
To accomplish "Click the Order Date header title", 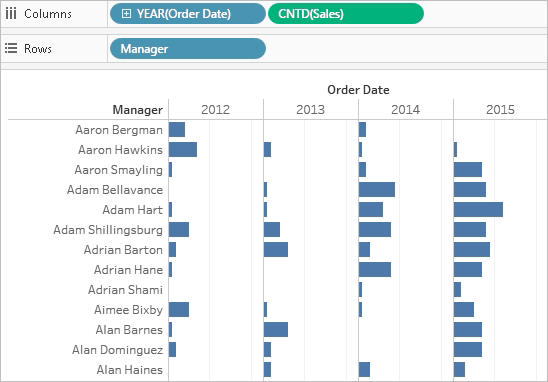I will click(358, 90).
